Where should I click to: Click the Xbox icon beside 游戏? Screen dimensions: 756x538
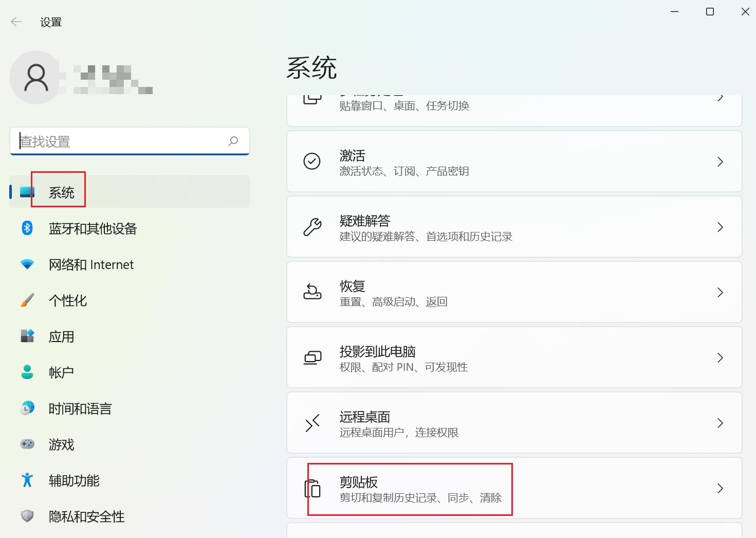pyautogui.click(x=27, y=444)
